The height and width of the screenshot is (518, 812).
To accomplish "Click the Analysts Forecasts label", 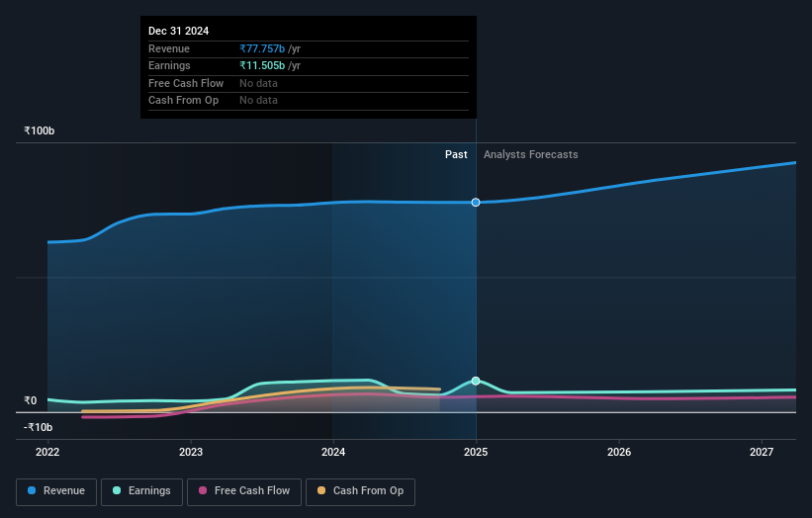I will click(x=531, y=155).
